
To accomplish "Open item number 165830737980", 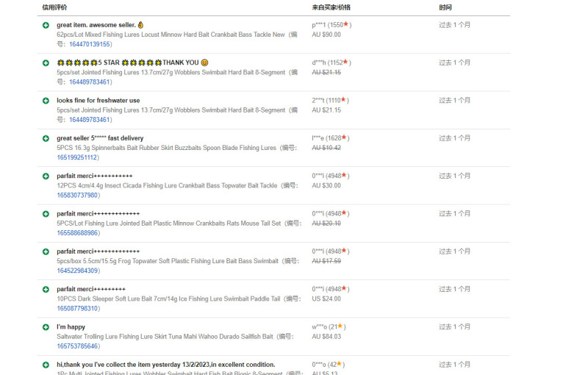I will [x=77, y=196].
